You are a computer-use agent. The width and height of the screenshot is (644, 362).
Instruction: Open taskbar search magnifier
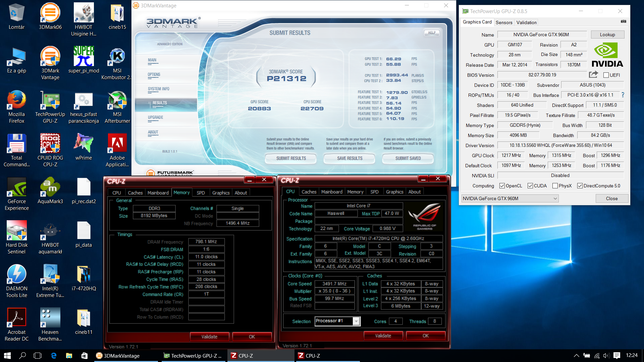coord(22,356)
